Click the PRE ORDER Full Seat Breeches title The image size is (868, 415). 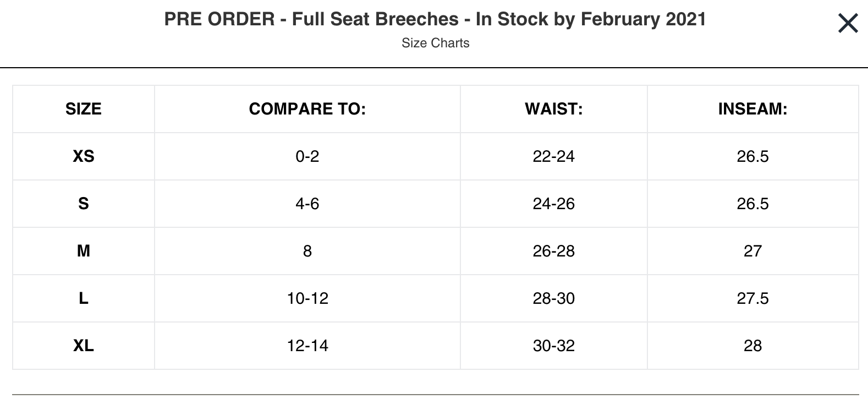(x=435, y=19)
